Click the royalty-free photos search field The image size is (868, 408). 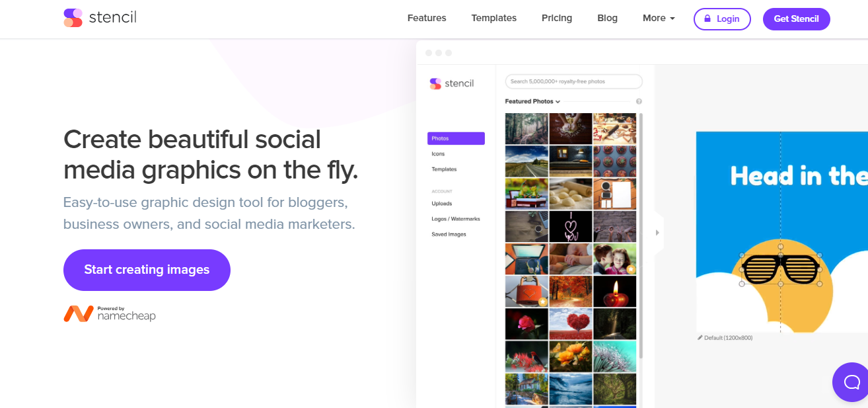[x=573, y=81]
